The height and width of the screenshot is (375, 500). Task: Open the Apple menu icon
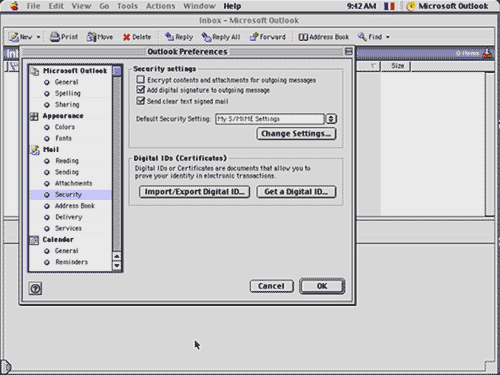pyautogui.click(x=14, y=6)
